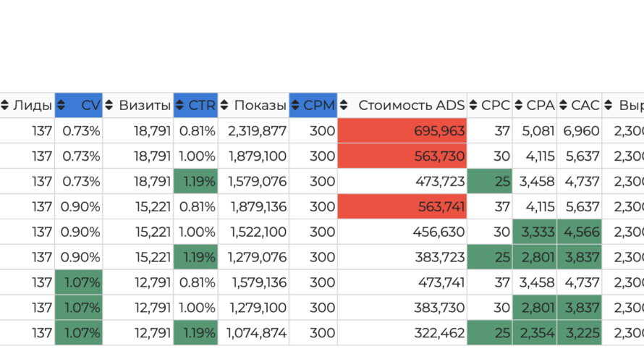This screenshot has width=644, height=362.
Task: Click the sort arrows beside CPA
Action: pos(518,106)
